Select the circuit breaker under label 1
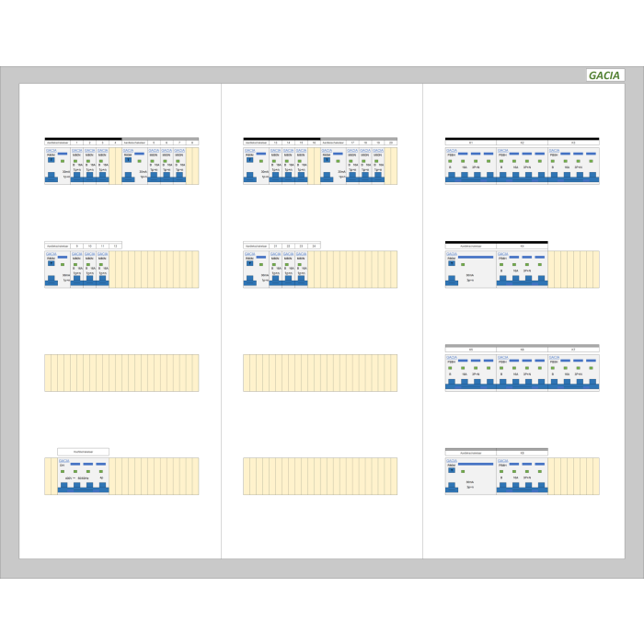The height and width of the screenshot is (644, 644). (x=77, y=166)
